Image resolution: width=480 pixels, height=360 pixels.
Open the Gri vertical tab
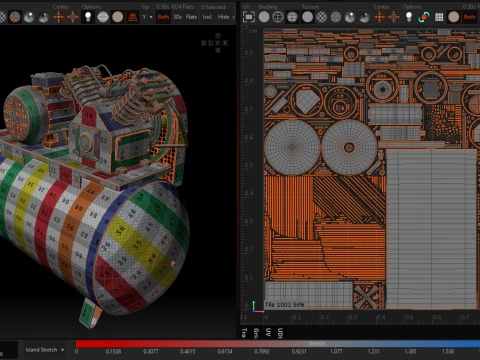(x=256, y=333)
